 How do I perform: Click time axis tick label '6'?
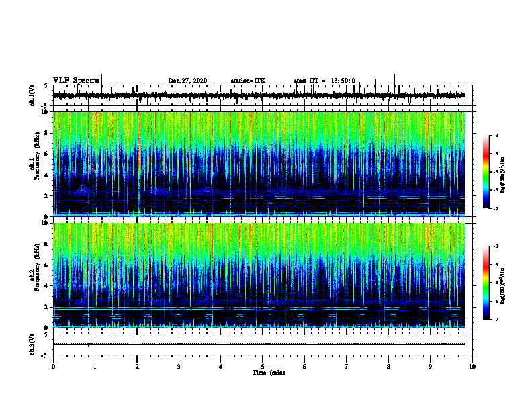[x=305, y=367]
